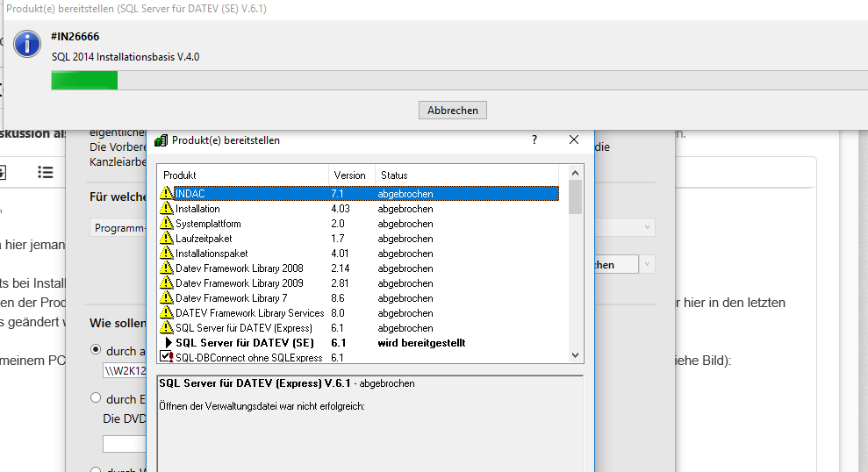Image resolution: width=868 pixels, height=472 pixels.
Task: Sort the list by the Status column header
Action: 467,175
